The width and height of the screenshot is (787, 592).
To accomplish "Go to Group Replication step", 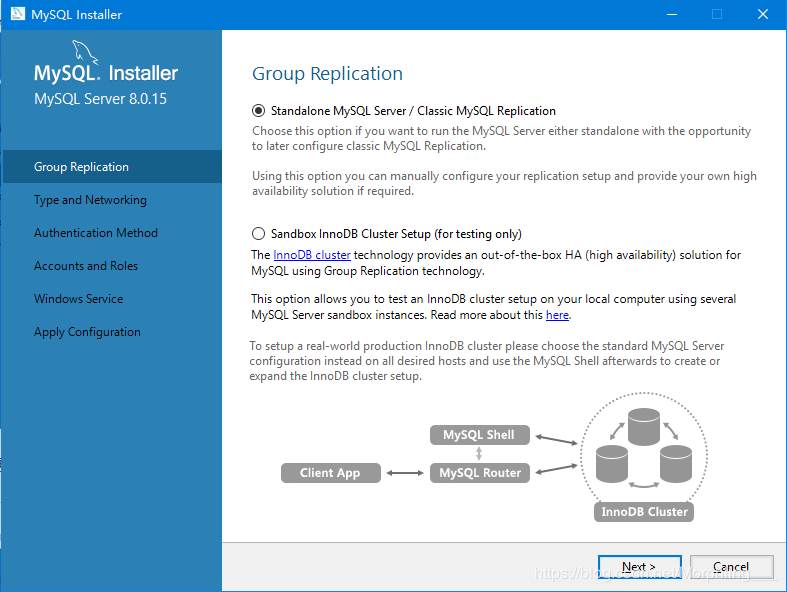I will 82,167.
